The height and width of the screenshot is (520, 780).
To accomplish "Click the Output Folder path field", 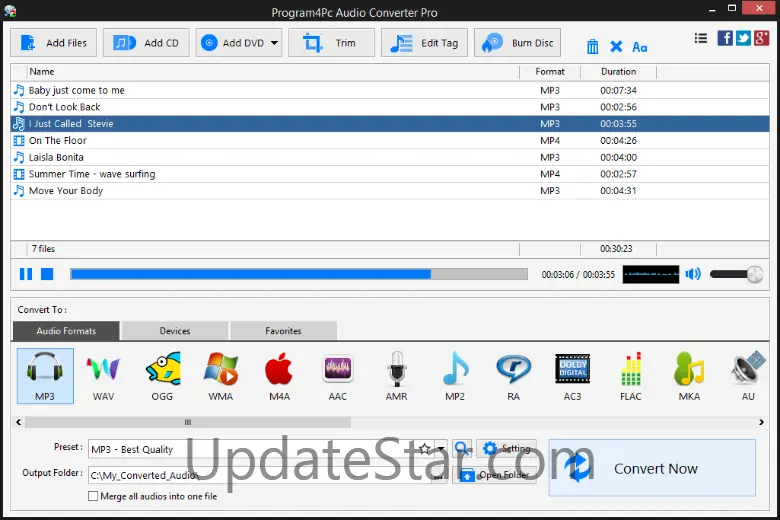I will [260, 475].
